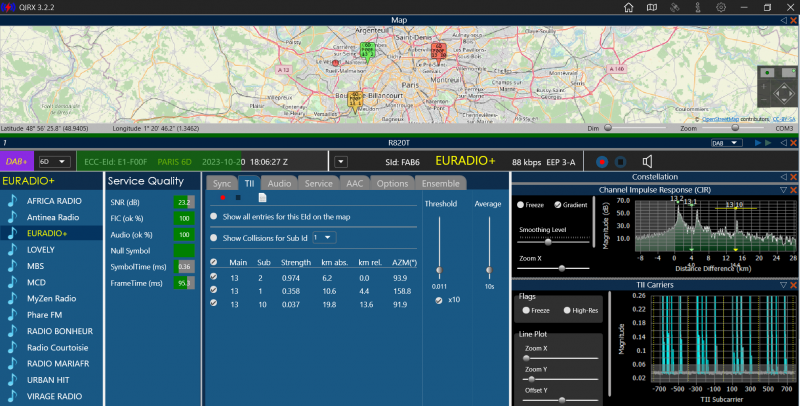Image resolution: width=800 pixels, height=406 pixels.
Task: Click music note icon beside LOVELY
Action: pyautogui.click(x=12, y=249)
